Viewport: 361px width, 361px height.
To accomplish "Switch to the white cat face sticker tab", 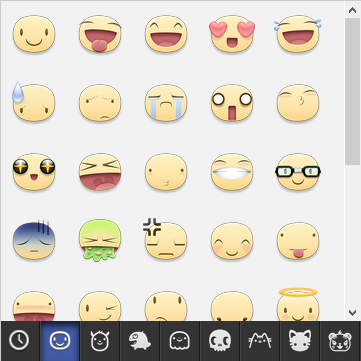I will [300, 341].
